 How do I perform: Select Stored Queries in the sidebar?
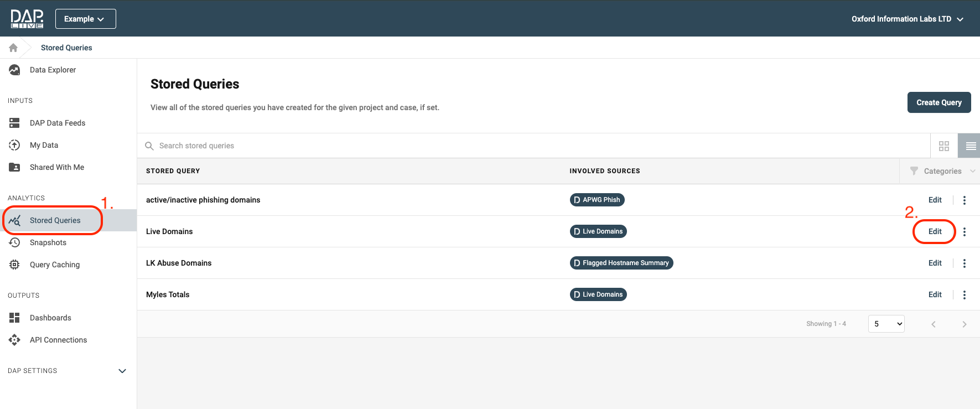(55, 220)
